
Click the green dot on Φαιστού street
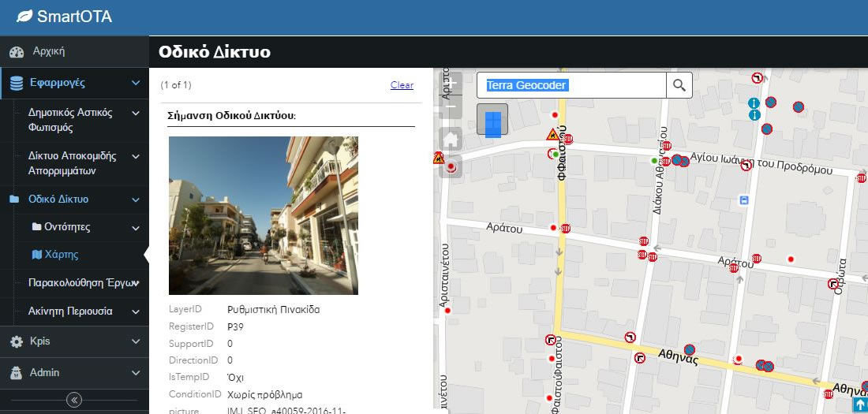(556, 155)
